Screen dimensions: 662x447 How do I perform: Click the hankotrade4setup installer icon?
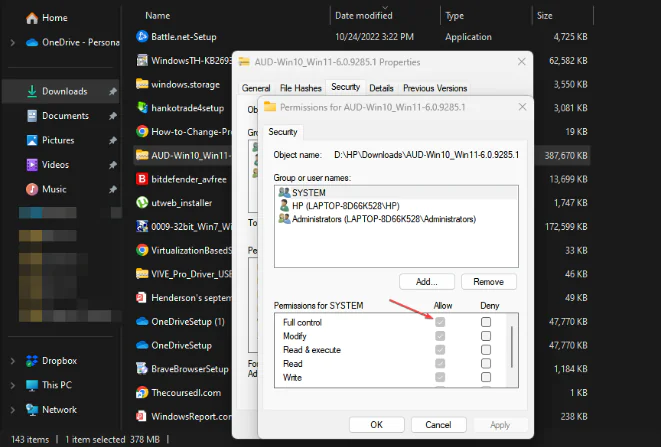click(142, 108)
